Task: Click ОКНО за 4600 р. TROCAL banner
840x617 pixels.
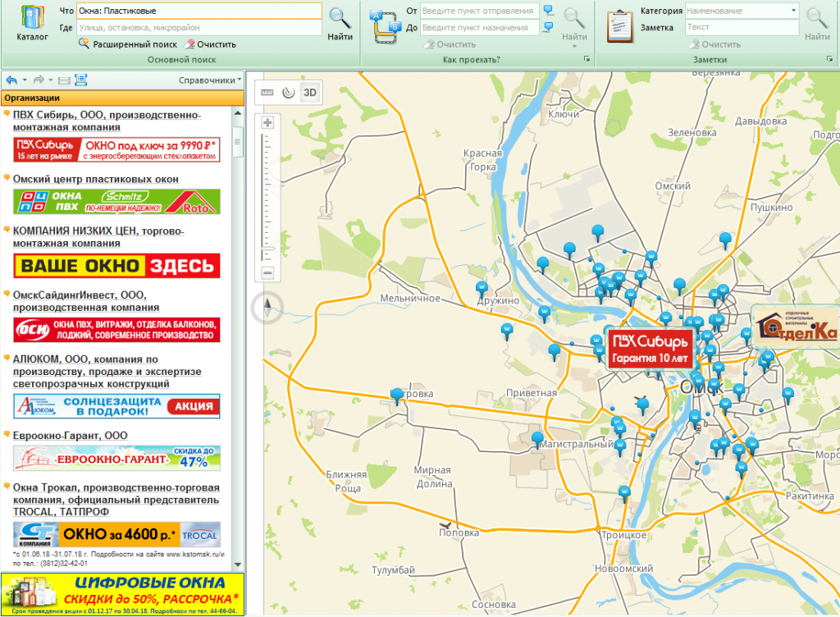Action: (116, 534)
